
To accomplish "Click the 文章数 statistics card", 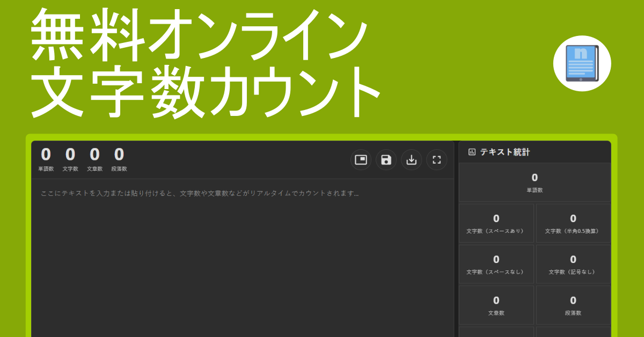I will point(496,305).
